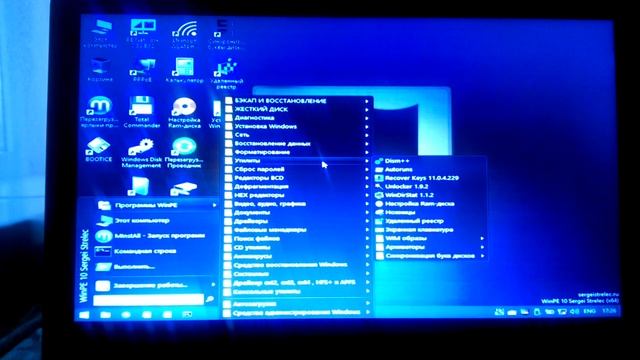Image resolution: width=640 pixels, height=360 pixels.
Task: Open the Антивирусы category
Action: [298, 256]
